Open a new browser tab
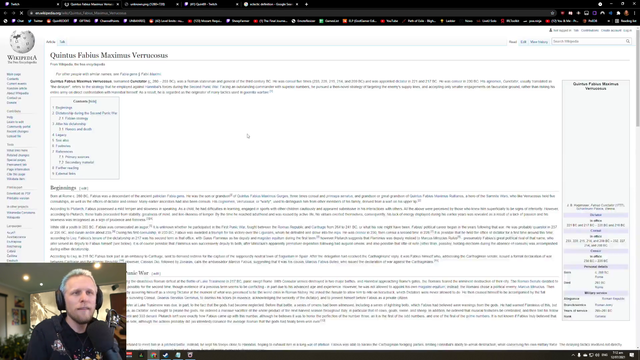The image size is (640, 360). tap(307, 4)
